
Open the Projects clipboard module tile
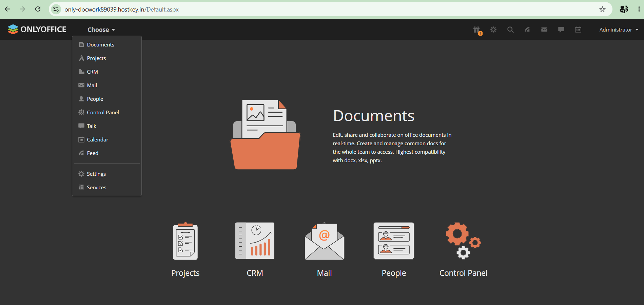pos(185,250)
